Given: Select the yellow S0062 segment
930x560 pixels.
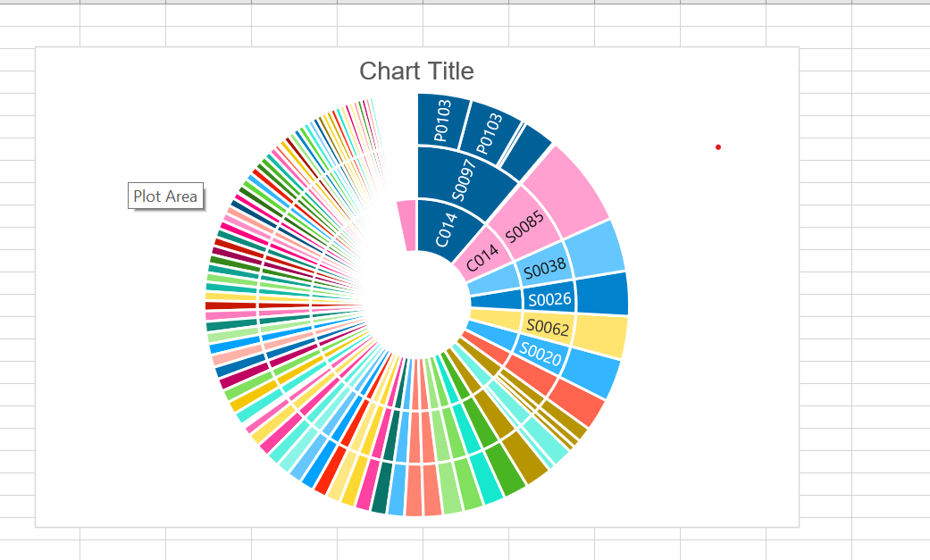Looking at the screenshot, I should coord(548,328).
